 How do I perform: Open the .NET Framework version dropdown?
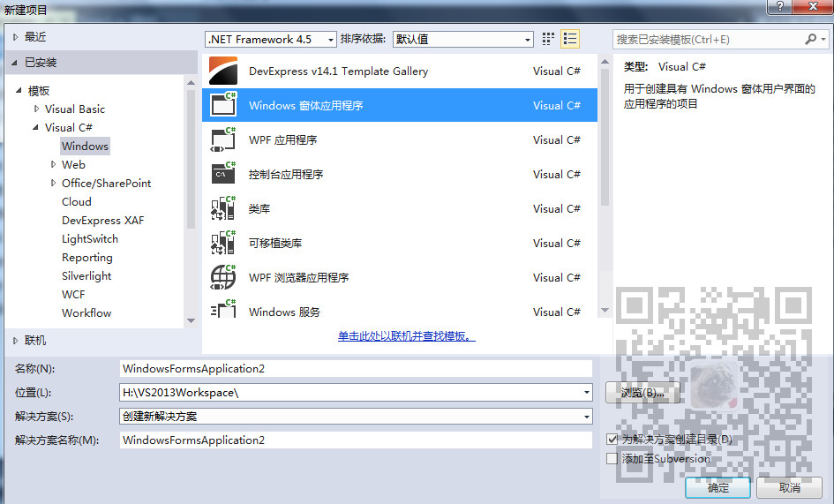tap(331, 40)
